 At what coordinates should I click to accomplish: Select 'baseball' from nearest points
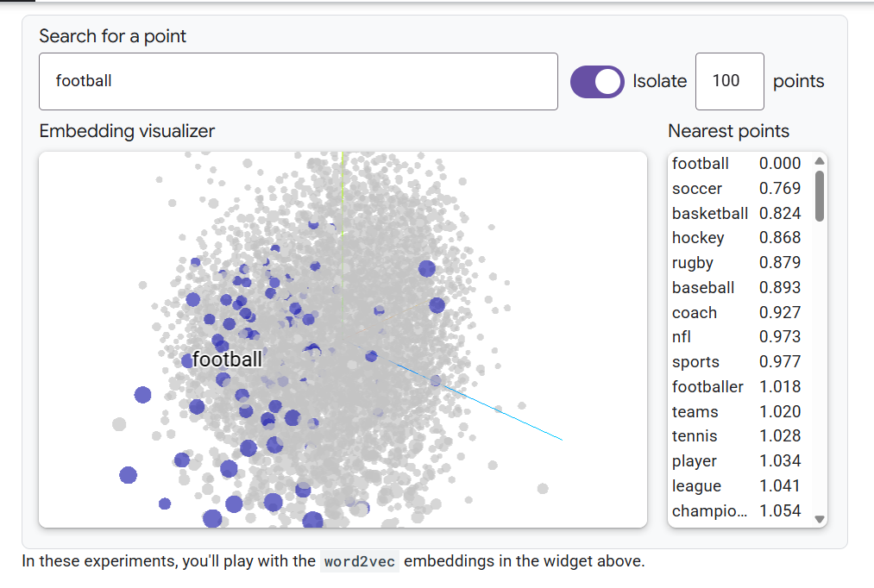[x=703, y=288]
